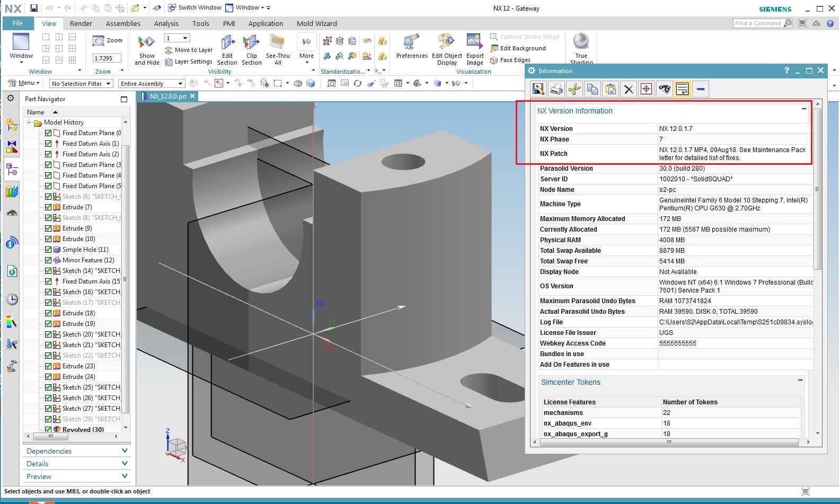Close the NX_12.0.0.prt tab

(193, 96)
